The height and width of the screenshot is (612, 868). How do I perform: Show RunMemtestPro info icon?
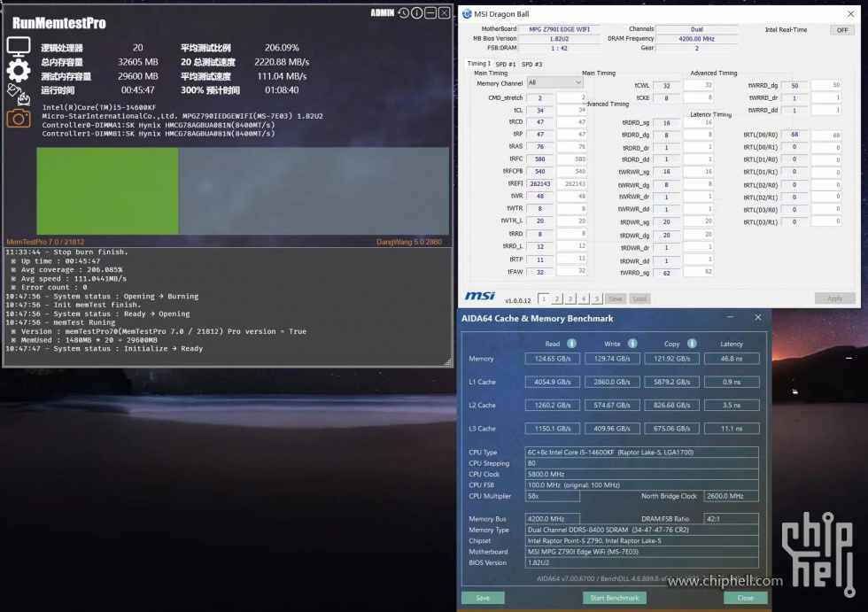point(417,12)
